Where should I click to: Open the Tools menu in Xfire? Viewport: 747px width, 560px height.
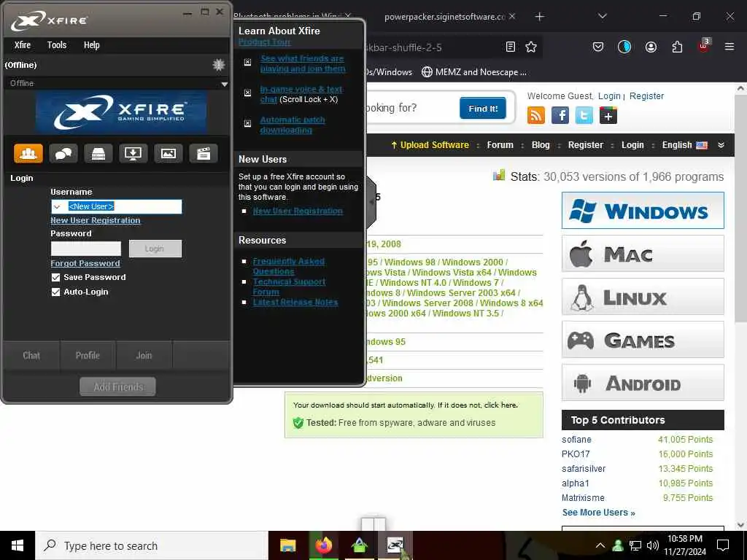57,45
